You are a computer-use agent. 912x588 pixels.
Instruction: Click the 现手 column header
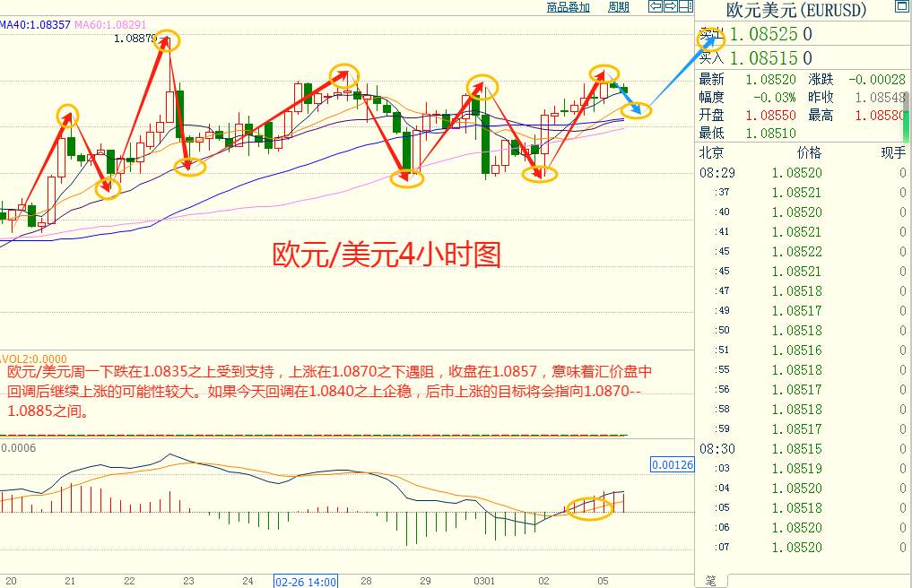click(893, 153)
